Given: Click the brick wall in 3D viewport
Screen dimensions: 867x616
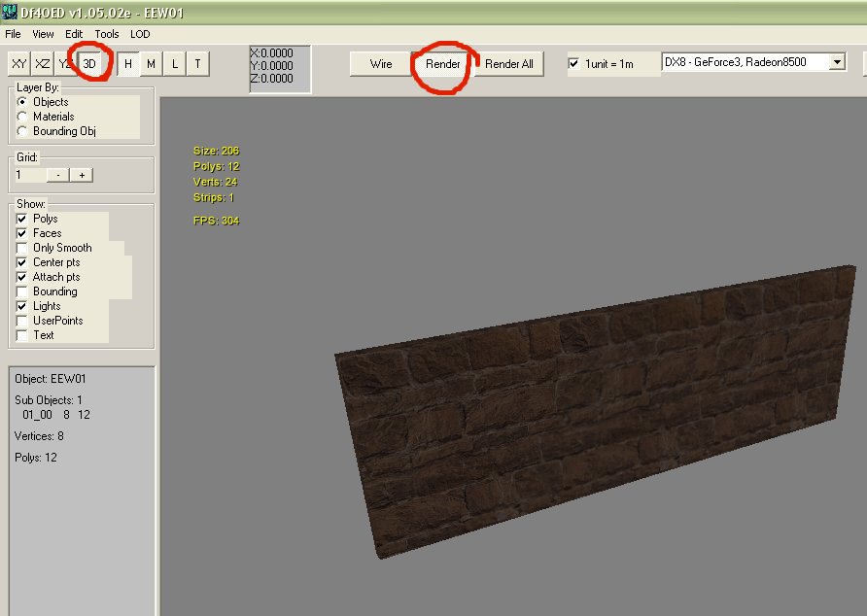Looking at the screenshot, I should point(583,408).
